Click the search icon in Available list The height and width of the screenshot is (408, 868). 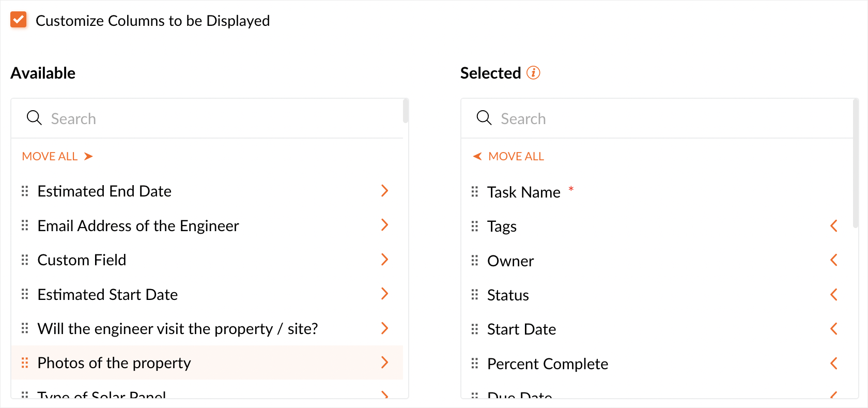point(34,118)
